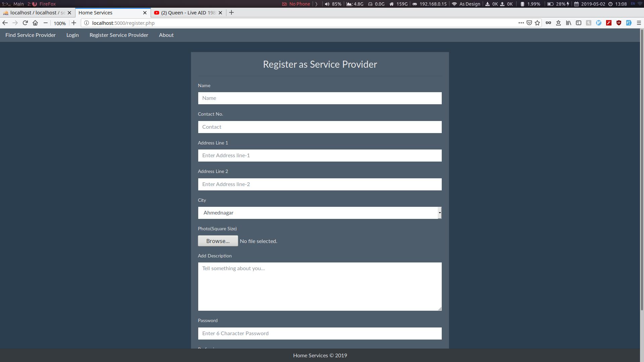Image resolution: width=644 pixels, height=362 pixels.
Task: Click the Login navigation menu item
Action: pos(72,35)
